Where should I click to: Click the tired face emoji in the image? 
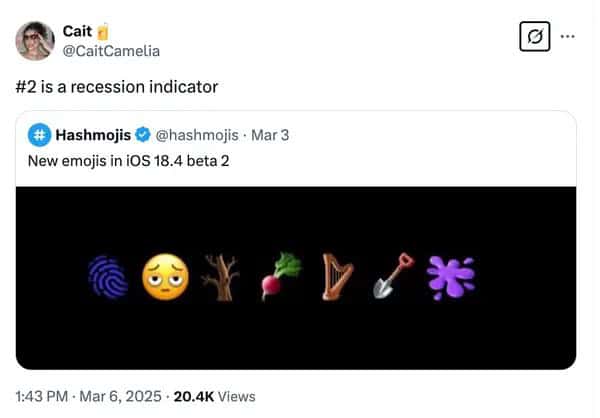tap(164, 276)
